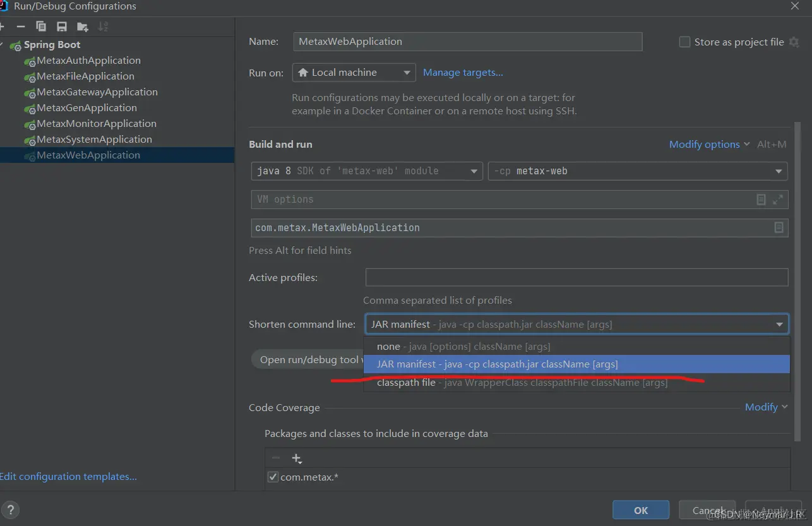Open the java 8 SDK module dropdown

pyautogui.click(x=367, y=171)
